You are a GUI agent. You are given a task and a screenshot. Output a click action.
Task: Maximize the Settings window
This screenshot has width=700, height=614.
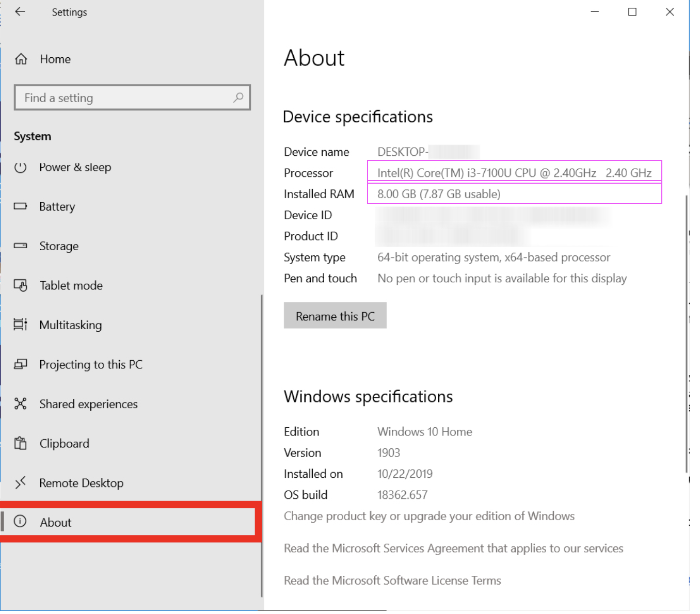[632, 11]
